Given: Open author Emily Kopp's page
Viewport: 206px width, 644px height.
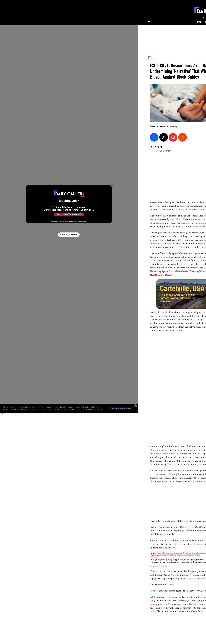Looking at the screenshot, I should pos(156,147).
